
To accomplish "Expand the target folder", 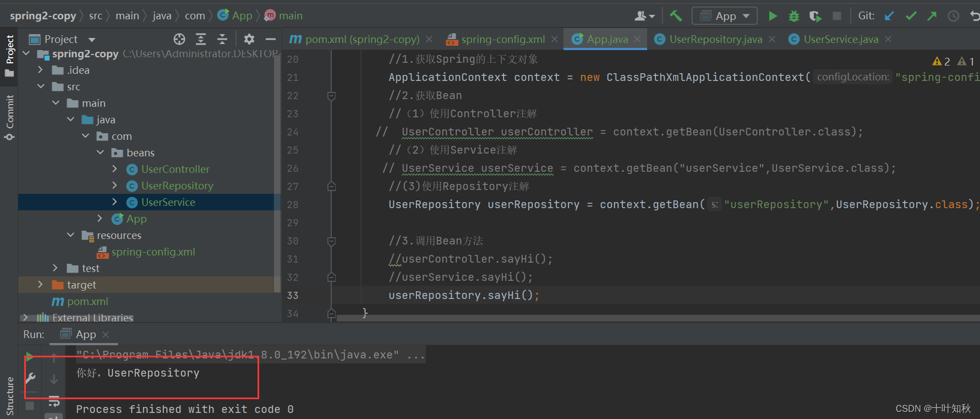I will (40, 285).
